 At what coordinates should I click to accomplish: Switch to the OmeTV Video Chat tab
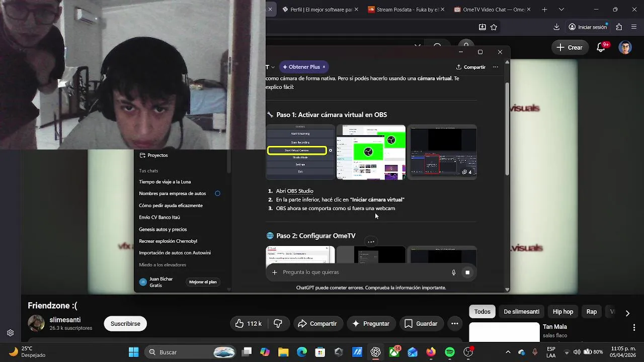489,10
